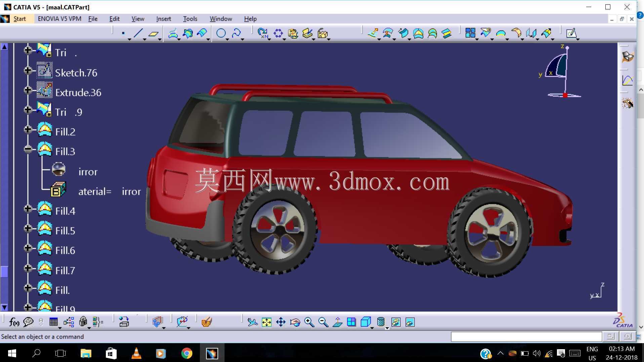The width and height of the screenshot is (644, 362).
Task: Select the Circle tool
Action: coord(221,33)
